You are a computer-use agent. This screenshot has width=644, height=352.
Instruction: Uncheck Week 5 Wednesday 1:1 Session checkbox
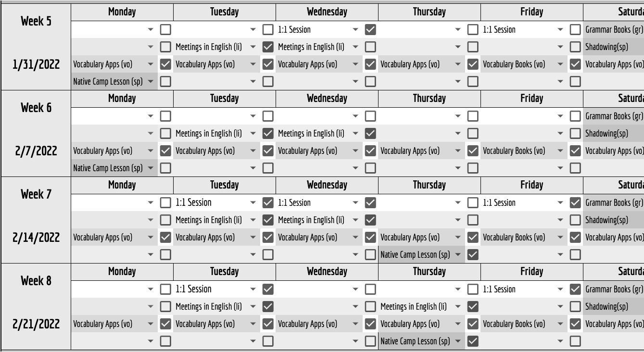point(370,29)
